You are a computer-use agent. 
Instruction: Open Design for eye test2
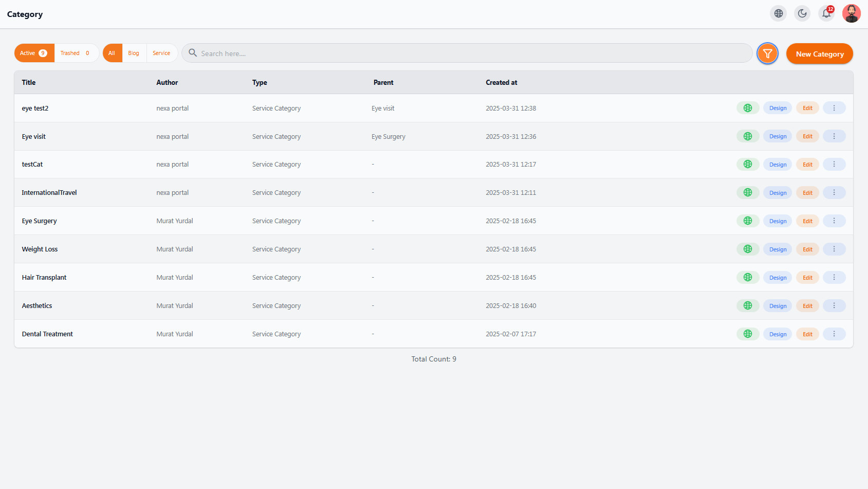coord(778,108)
